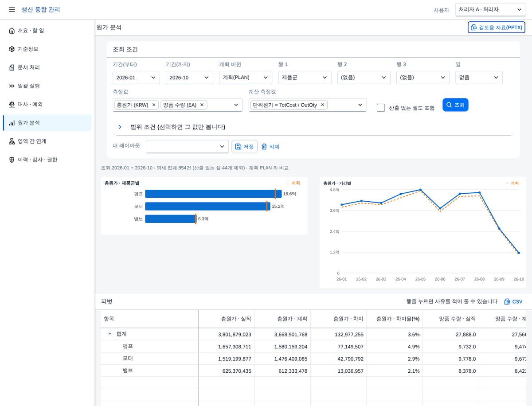Click the home icon beside 개요 · 할 일
Screen dimensions: 532x406
[12, 31]
